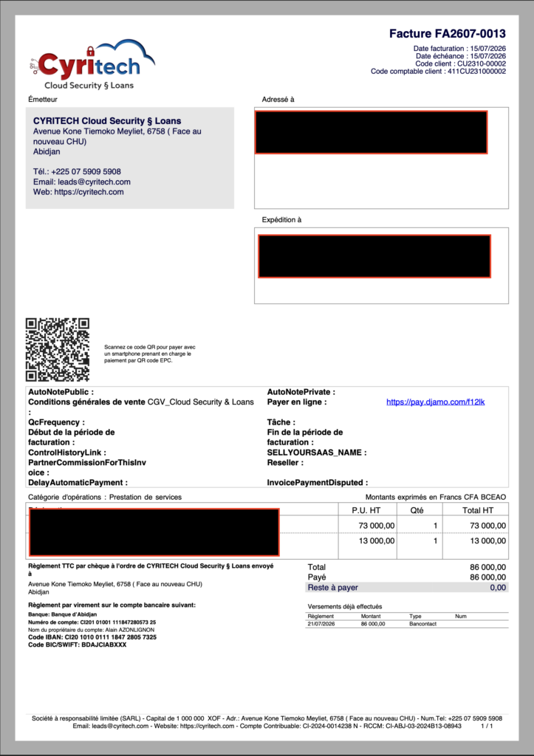Click the QR code scanning instructions text
The height and width of the screenshot is (756, 534).
150,354
